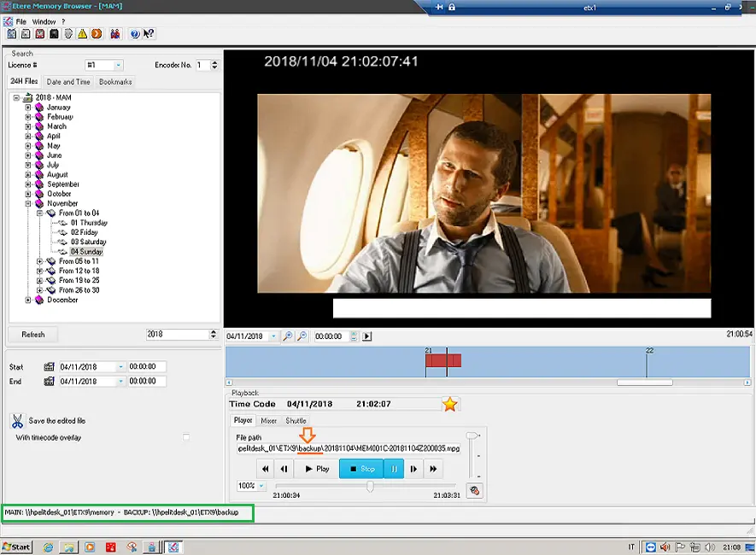
Task: Open the Mixer tab
Action: (268, 421)
